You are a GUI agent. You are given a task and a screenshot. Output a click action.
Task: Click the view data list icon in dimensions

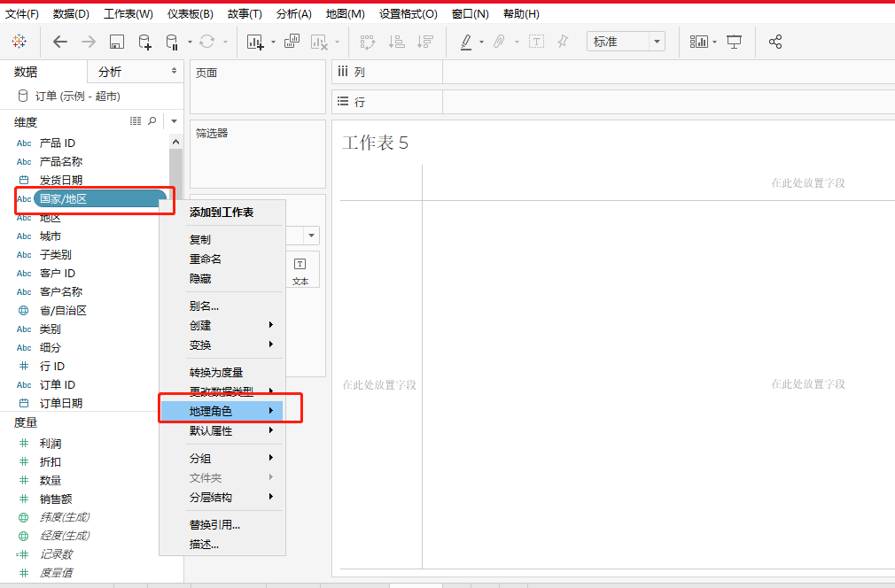click(136, 121)
